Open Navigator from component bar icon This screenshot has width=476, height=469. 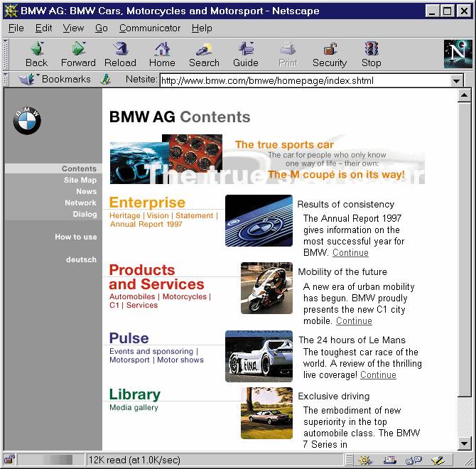click(365, 460)
